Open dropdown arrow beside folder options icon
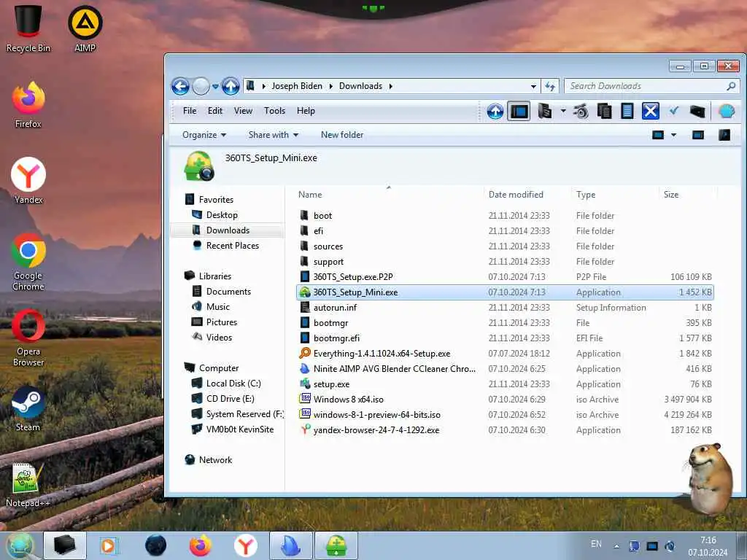The image size is (747, 560). tap(562, 112)
